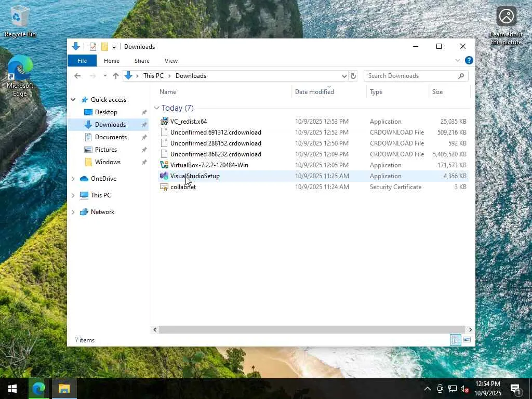Select Unconfirmed 868232.crdownload file icon

164,154
